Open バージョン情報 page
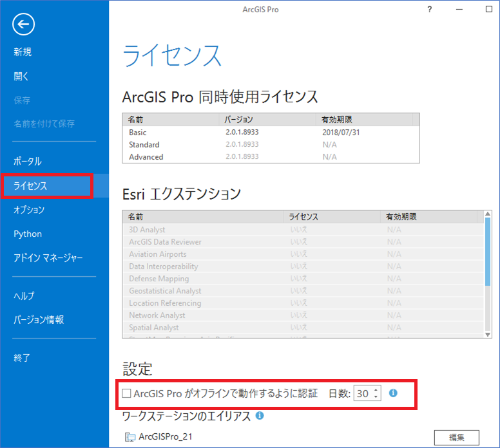The image size is (500, 448). 39,320
